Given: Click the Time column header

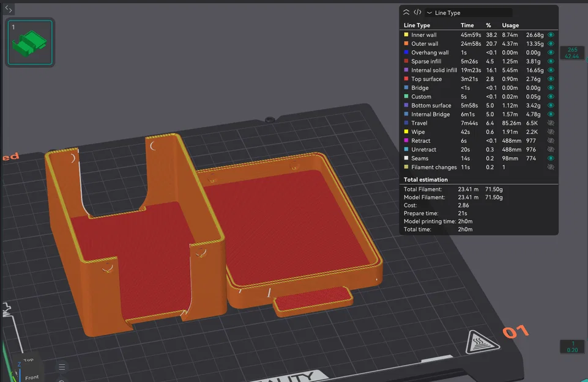Looking at the screenshot, I should [x=467, y=25].
